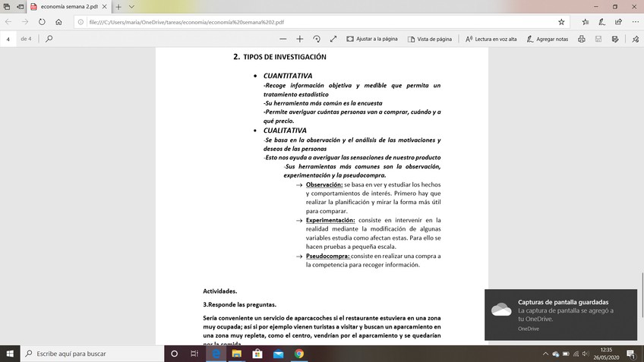Image resolution: width=644 pixels, height=362 pixels.
Task: Go to the home page
Action: click(x=58, y=22)
